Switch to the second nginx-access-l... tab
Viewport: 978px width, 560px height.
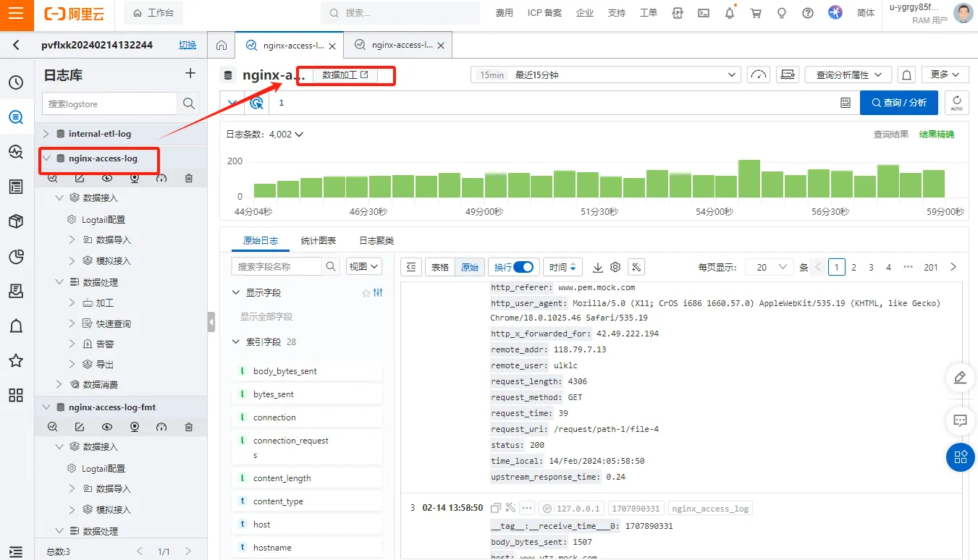click(x=398, y=45)
